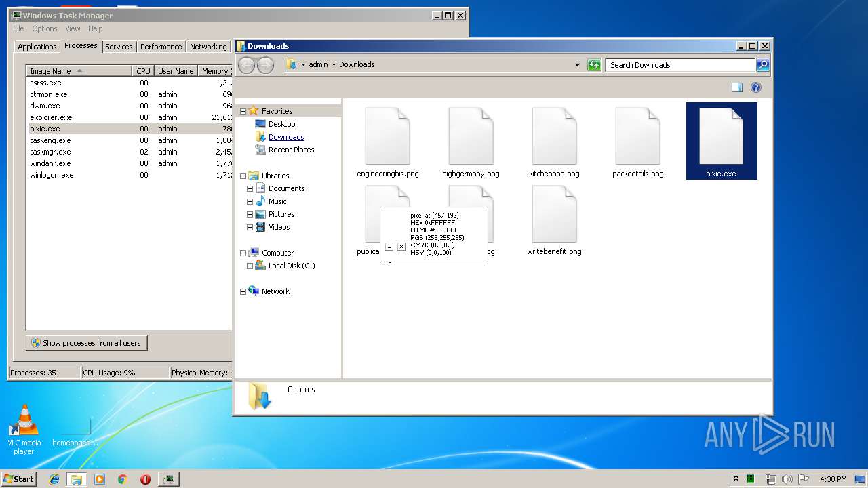Collapse the Computer tree section
This screenshot has height=488, width=868.
[x=243, y=253]
